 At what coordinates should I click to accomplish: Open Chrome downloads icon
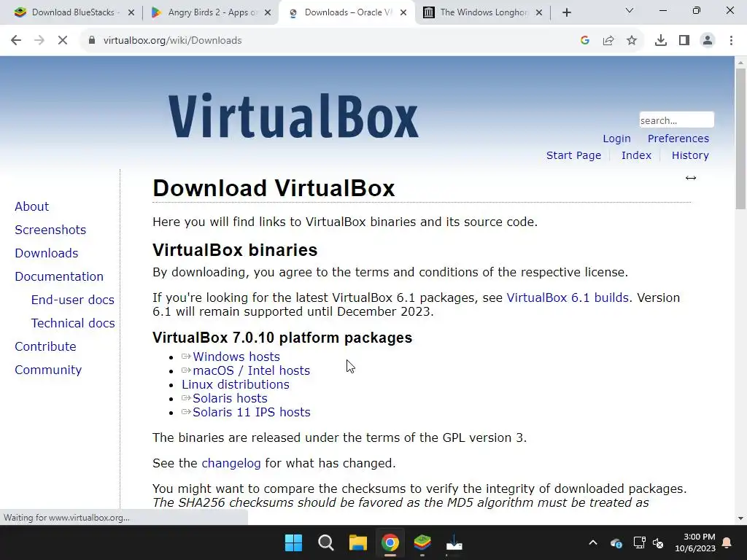point(661,41)
